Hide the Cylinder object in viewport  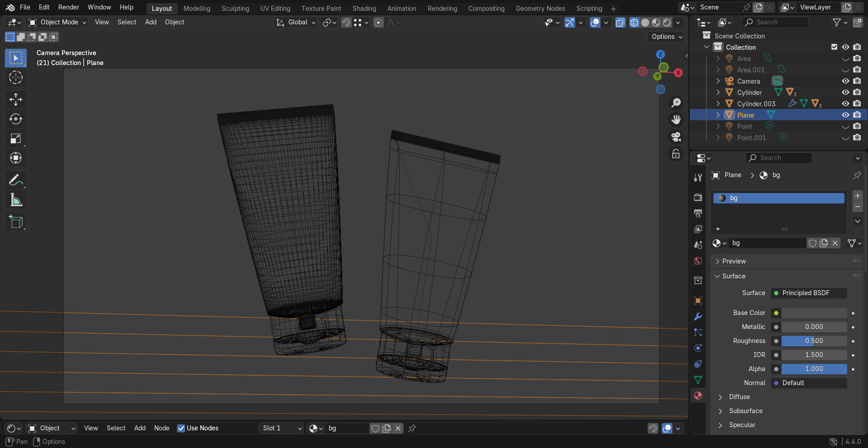coord(845,92)
